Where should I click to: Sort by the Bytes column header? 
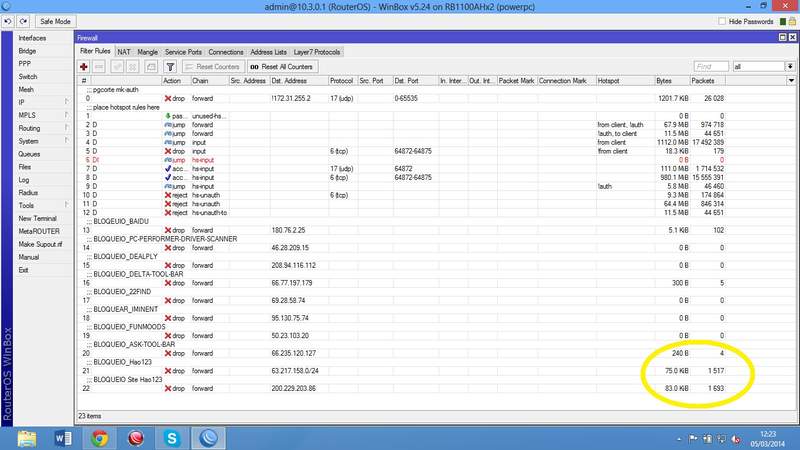pos(672,81)
